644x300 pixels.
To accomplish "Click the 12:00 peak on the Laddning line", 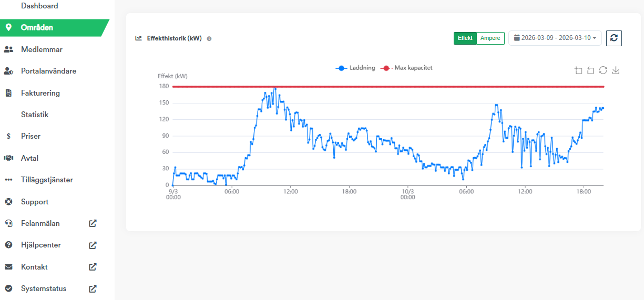I will [274, 88].
